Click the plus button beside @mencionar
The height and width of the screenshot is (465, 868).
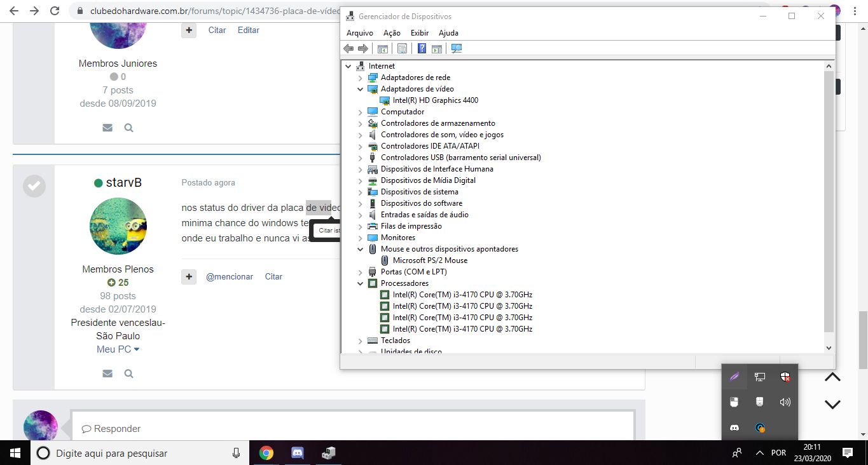[189, 277]
